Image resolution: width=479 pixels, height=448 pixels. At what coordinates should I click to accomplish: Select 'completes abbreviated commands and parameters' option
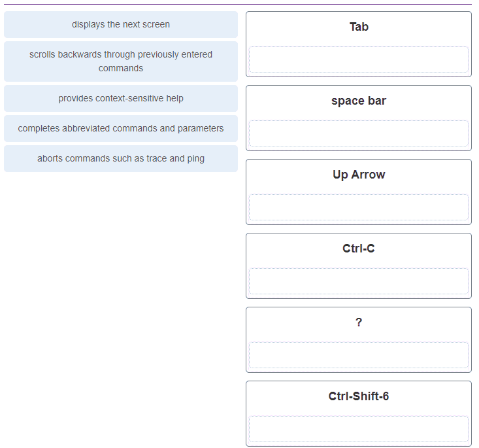tap(121, 129)
